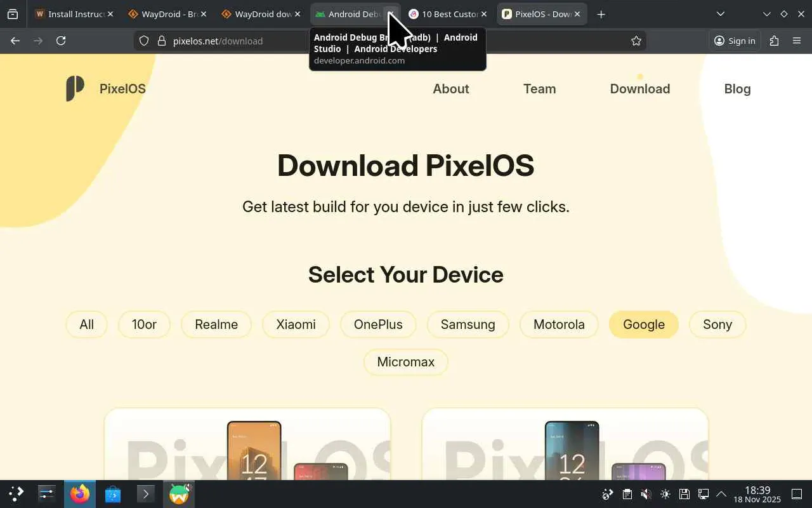812x508 pixels.
Task: Filter devices by OnePlus
Action: point(378,324)
